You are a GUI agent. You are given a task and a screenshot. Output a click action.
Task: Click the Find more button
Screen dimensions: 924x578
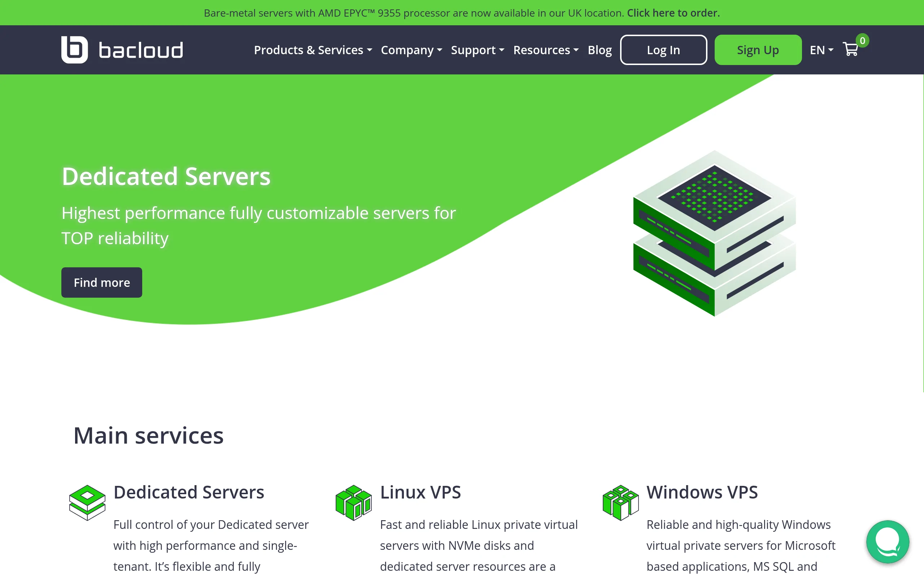coord(101,282)
